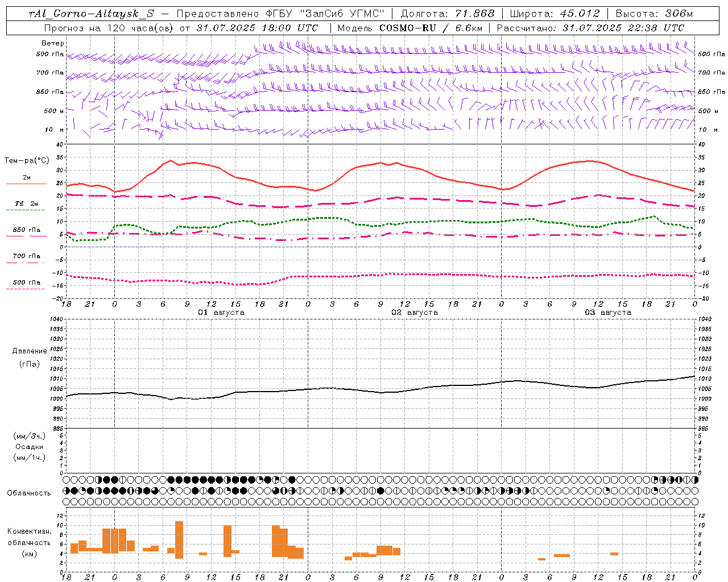Select the Тем-ра(°C) panel label
Viewport: 728px width, 582px height.
pos(27,161)
